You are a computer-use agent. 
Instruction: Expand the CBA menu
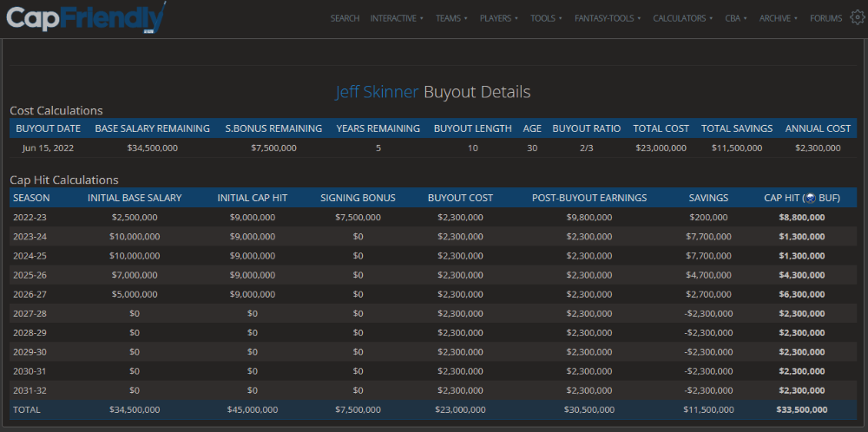[x=736, y=18]
